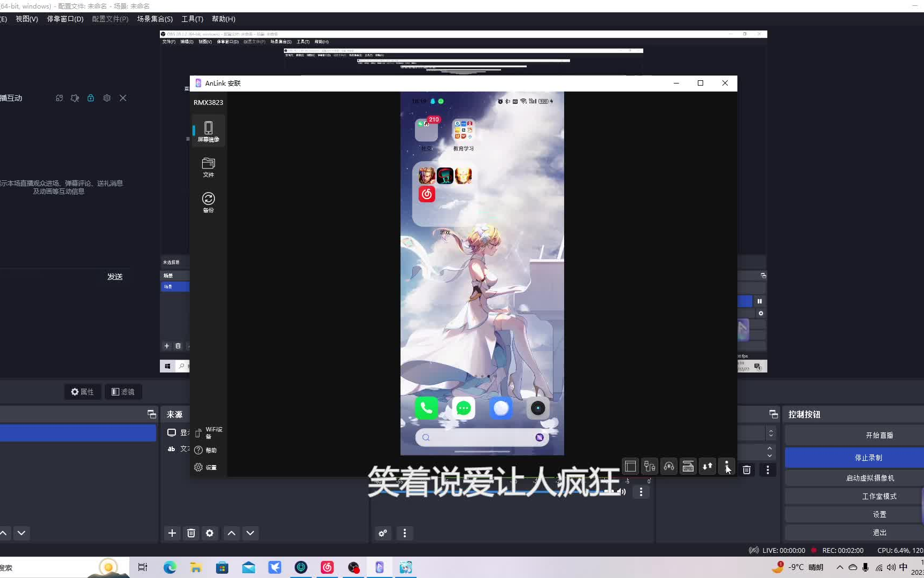Open the 社交 folder with 210 badge
The width and height of the screenshot is (924, 578).
point(426,130)
